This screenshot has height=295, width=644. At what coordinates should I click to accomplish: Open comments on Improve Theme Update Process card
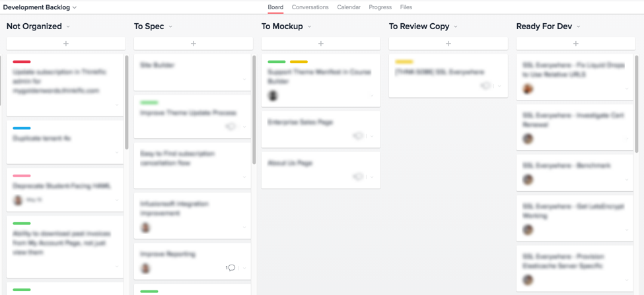[231, 127]
